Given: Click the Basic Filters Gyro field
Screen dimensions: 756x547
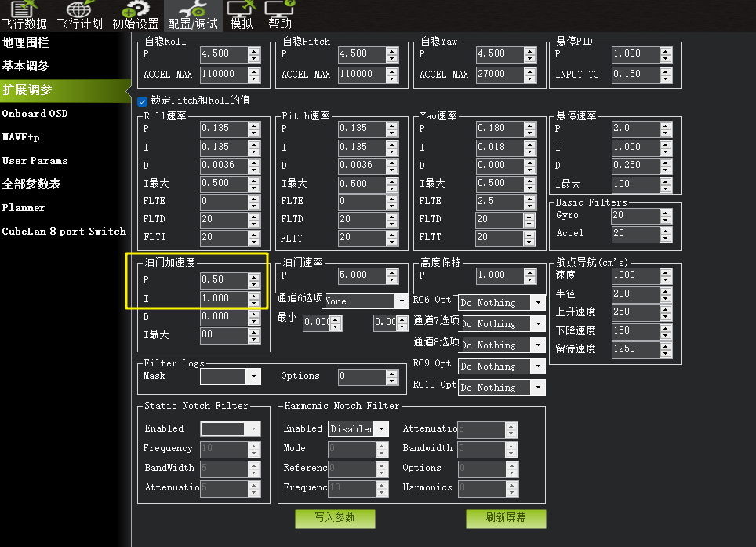Looking at the screenshot, I should [x=634, y=215].
